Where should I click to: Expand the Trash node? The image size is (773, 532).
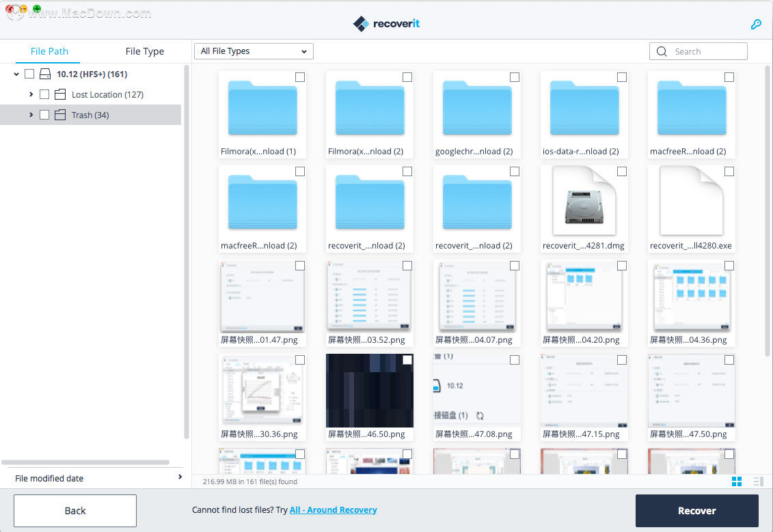pos(31,115)
